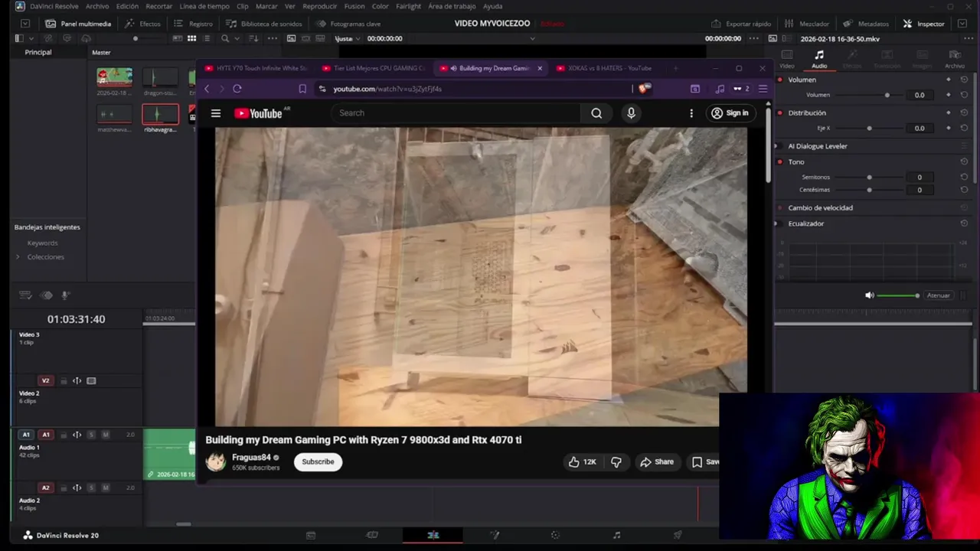Switch to the Tier List Mejores CPU browser tab
Viewport: 980px width, 551px height.
[374, 68]
